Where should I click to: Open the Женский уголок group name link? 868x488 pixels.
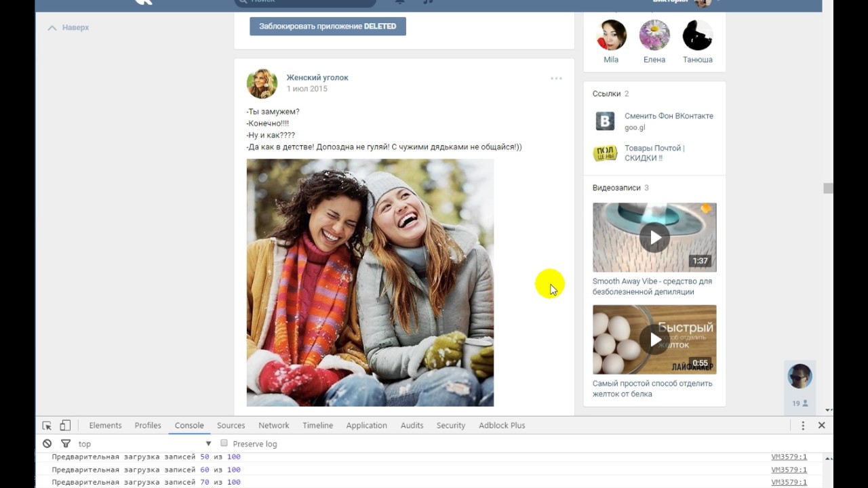[317, 77]
